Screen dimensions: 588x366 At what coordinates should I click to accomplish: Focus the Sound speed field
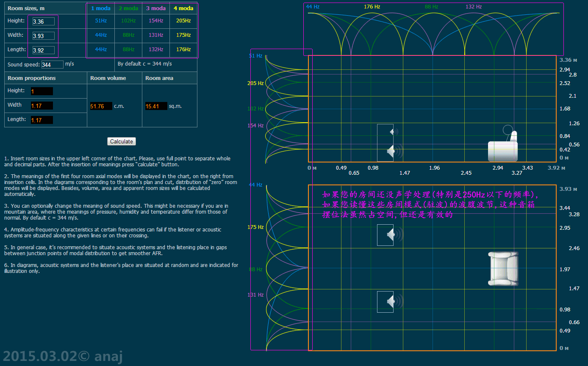pyautogui.click(x=53, y=64)
